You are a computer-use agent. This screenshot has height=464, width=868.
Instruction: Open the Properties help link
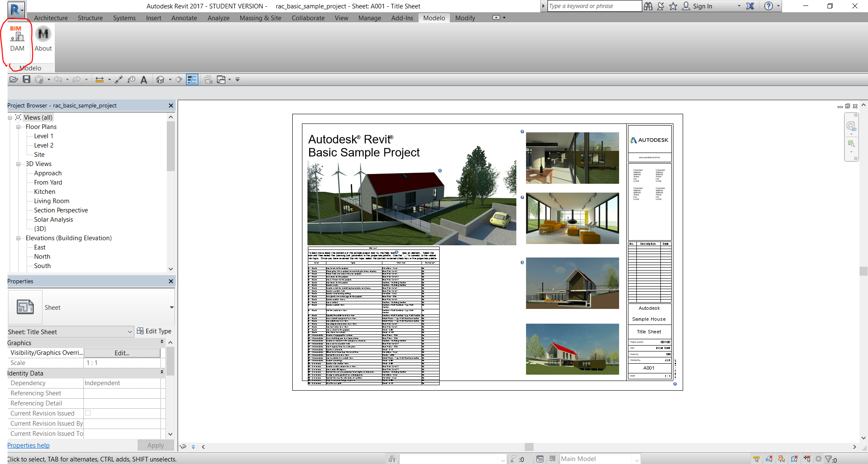pos(28,445)
